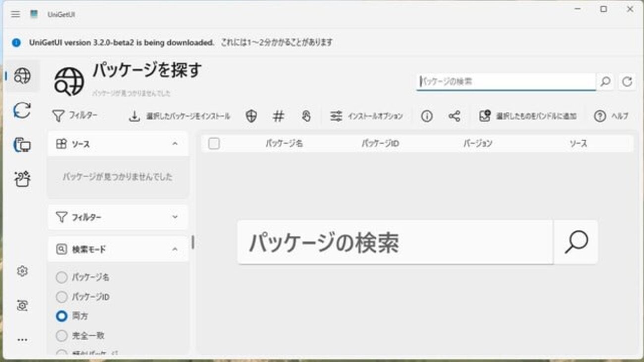Select the 完全一致 search mode radio
Image resolution: width=644 pixels, height=362 pixels.
click(62, 336)
